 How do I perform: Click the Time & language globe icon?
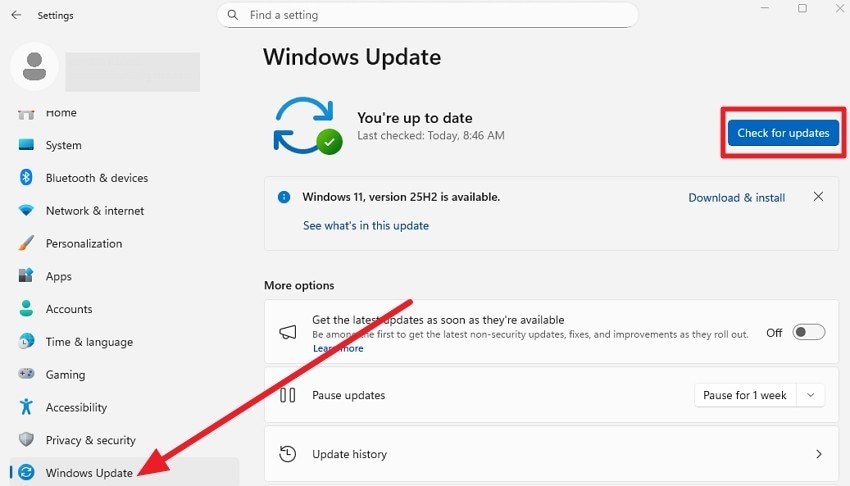click(x=26, y=341)
